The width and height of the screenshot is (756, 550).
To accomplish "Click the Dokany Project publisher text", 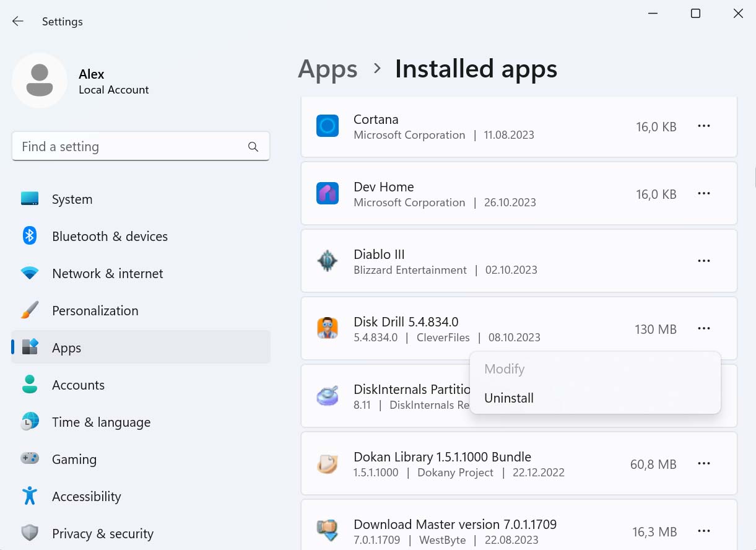I will click(456, 473).
